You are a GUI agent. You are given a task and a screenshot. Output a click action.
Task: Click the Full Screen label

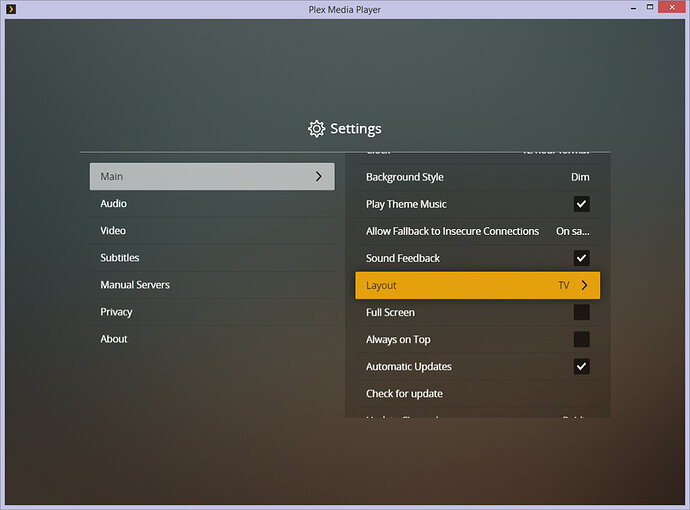[390, 312]
